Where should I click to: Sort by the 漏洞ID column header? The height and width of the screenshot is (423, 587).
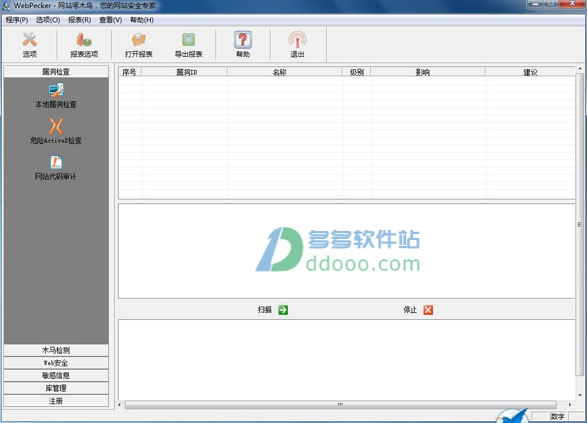(185, 72)
